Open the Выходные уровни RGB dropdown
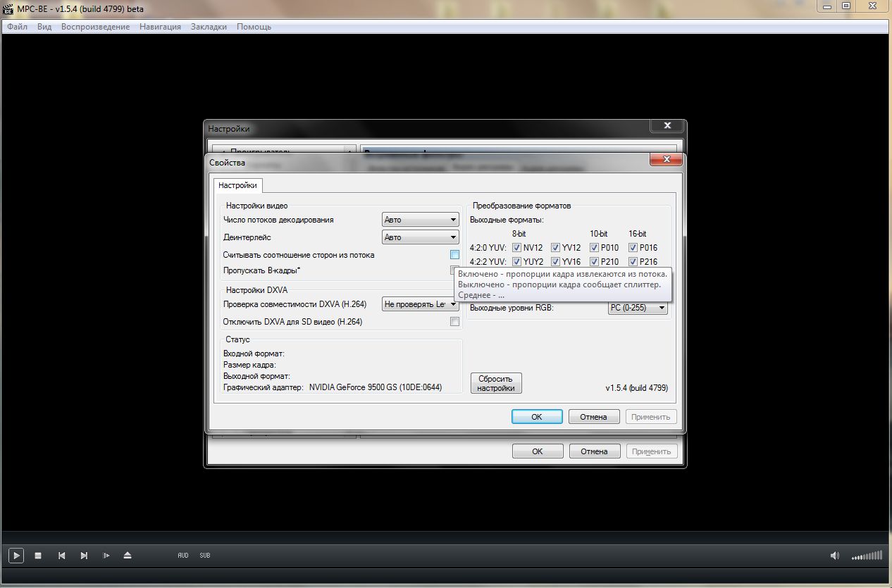Image resolution: width=892 pixels, height=588 pixels. click(x=638, y=308)
